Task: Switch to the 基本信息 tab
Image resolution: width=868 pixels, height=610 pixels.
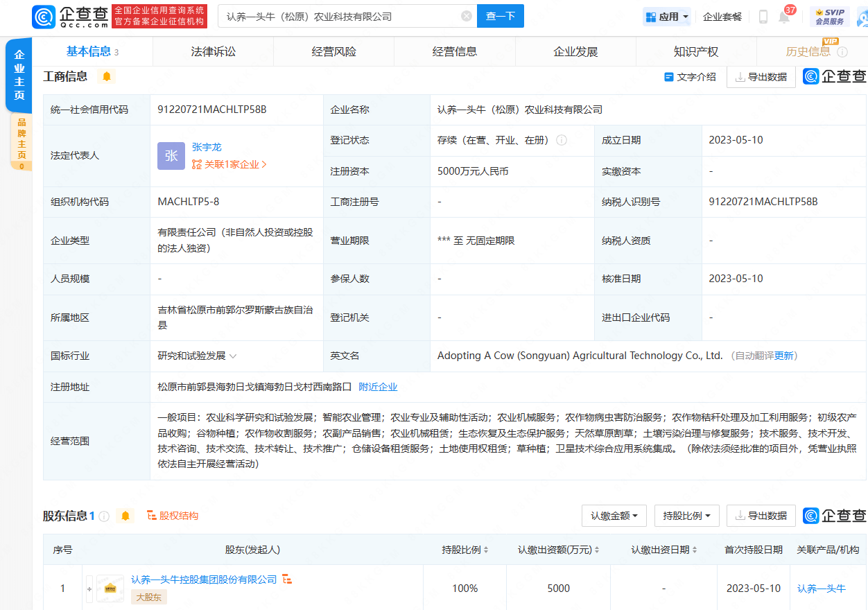Action: click(x=92, y=51)
